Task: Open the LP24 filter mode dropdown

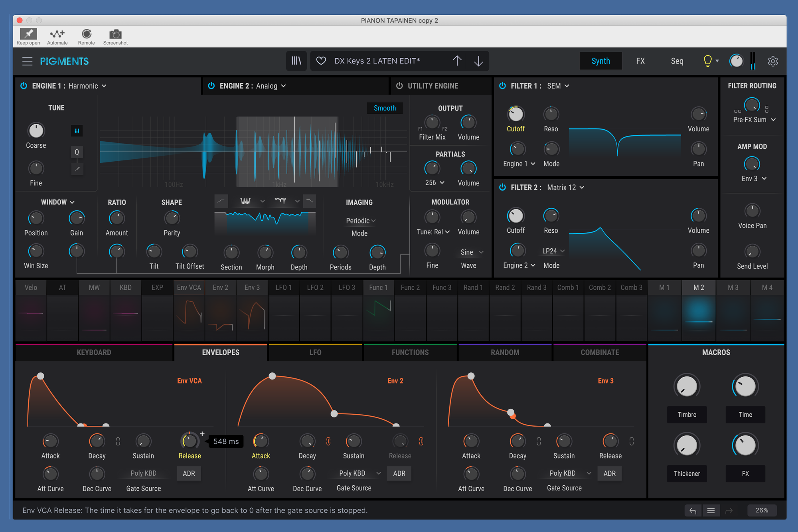Action: (553, 251)
